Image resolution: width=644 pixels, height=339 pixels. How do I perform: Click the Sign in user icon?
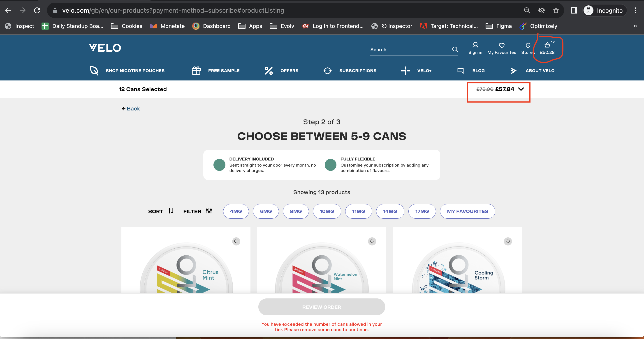point(475,45)
